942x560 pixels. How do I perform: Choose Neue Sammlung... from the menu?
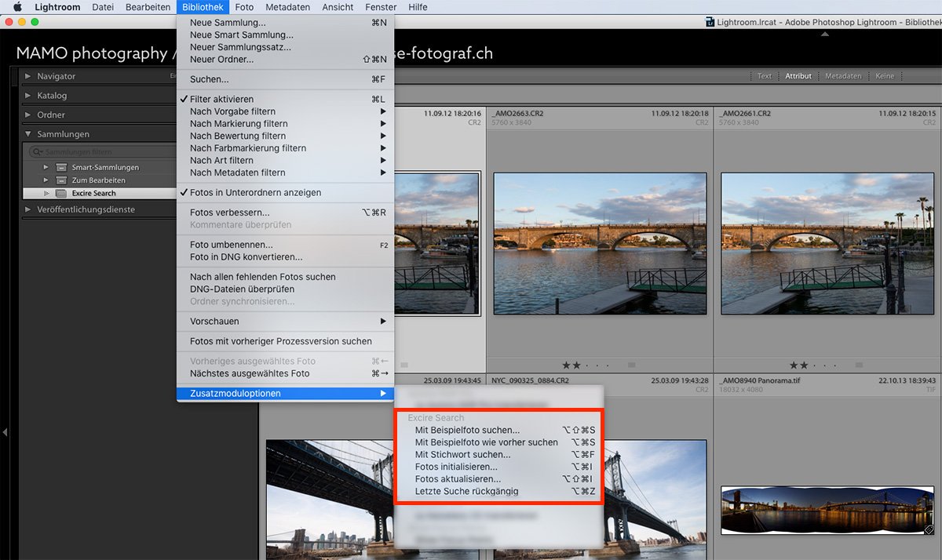(x=286, y=23)
